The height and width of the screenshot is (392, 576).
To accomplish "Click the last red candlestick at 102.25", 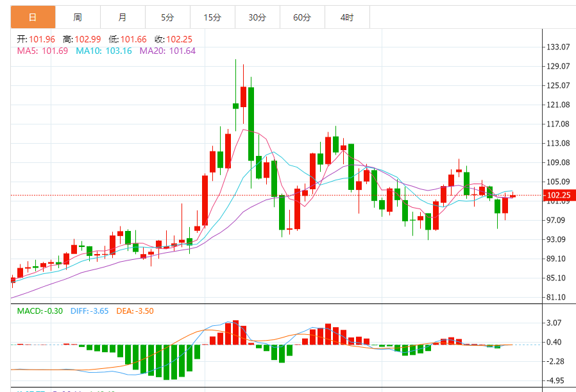I will 512,196.
